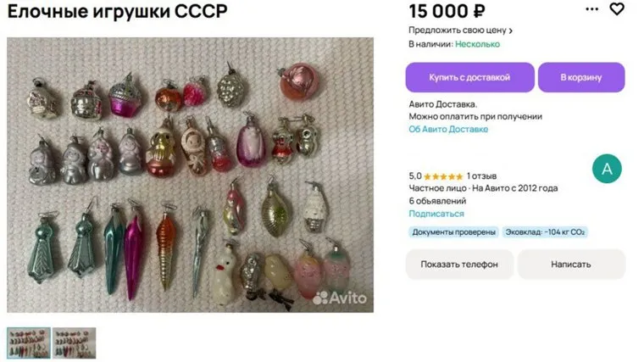Open the 1 отзыв reviews link
The width and height of the screenshot is (644, 362).
(481, 176)
